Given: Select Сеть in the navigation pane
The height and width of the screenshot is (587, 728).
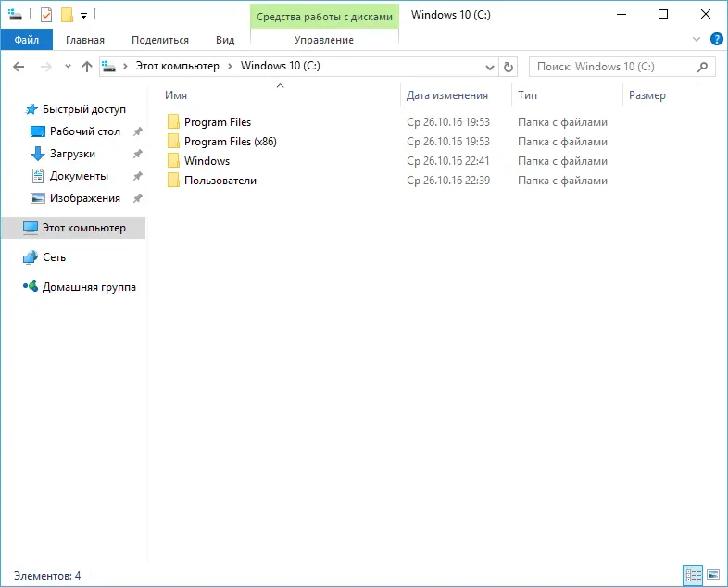Looking at the screenshot, I should tap(54, 257).
